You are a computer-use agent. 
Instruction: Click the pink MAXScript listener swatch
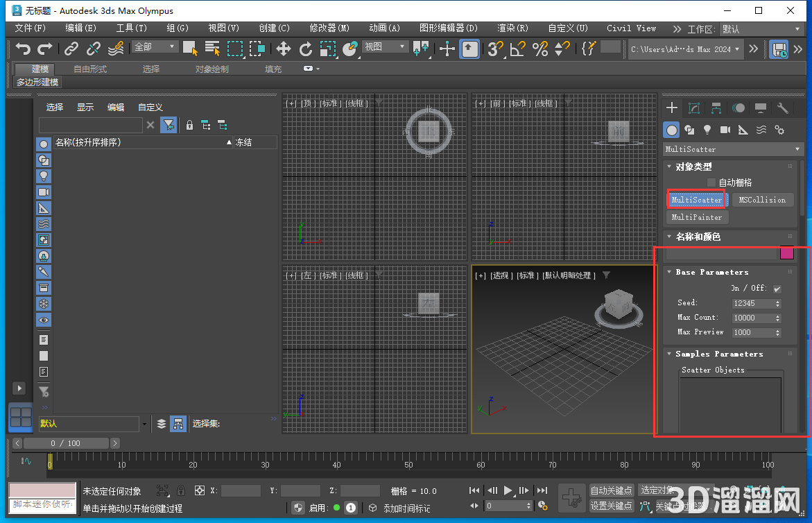click(42, 490)
